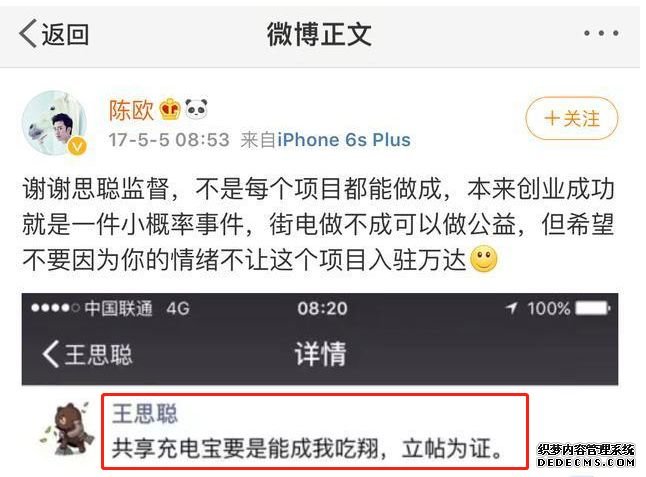This screenshot has height=477, width=646.
Task: Tap the yellow verified V badge
Action: (x=77, y=146)
